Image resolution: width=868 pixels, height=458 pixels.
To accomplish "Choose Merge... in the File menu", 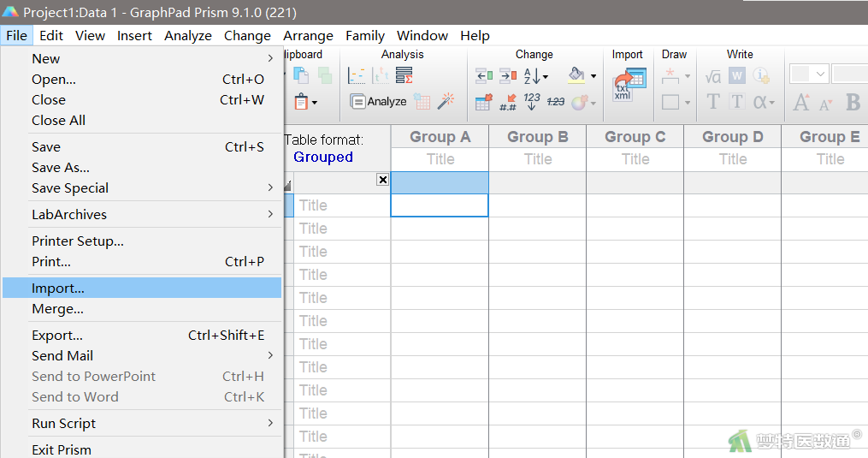I will 142,309.
